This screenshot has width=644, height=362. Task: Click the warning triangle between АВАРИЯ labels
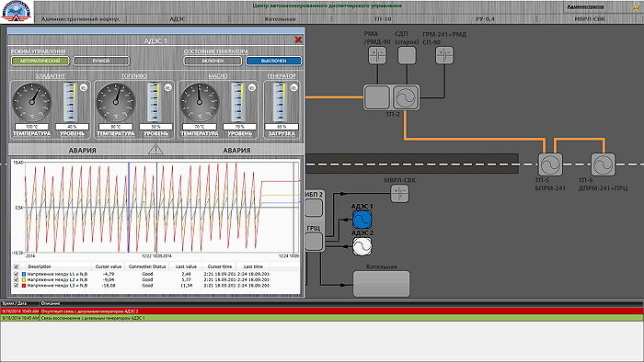click(155, 149)
